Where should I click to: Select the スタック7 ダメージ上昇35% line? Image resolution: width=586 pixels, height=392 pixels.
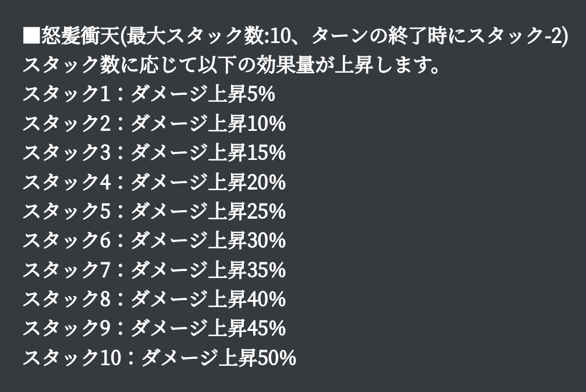(154, 270)
